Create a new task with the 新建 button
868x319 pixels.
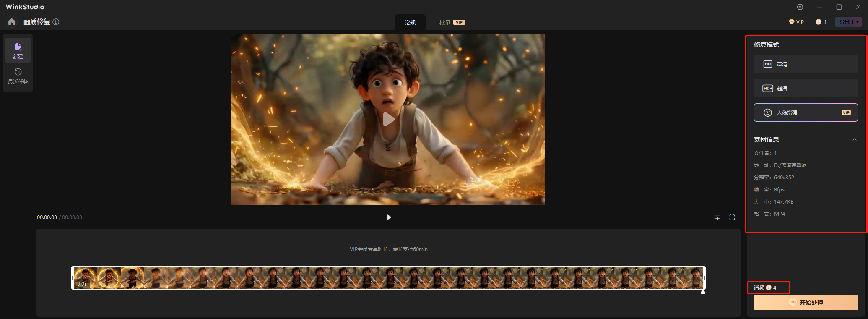click(x=18, y=50)
